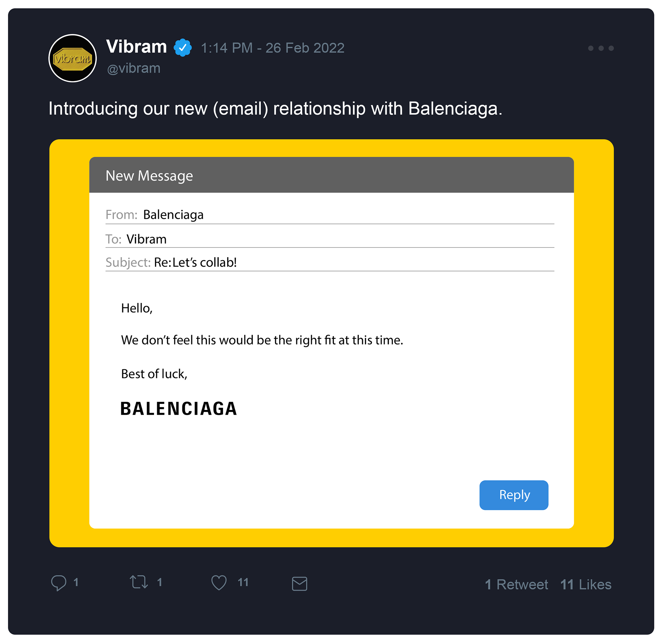This screenshot has height=644, width=663.
Task: Share tweet via envelope message icon
Action: point(299,584)
